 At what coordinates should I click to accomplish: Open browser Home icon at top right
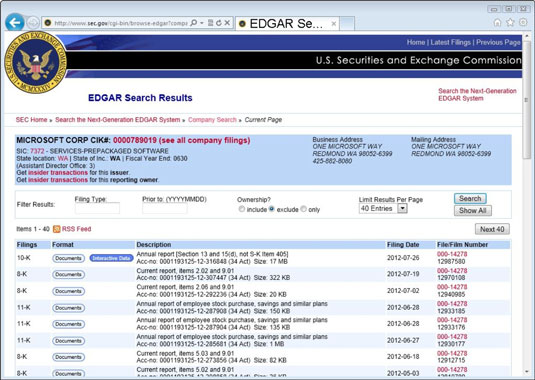(497, 23)
